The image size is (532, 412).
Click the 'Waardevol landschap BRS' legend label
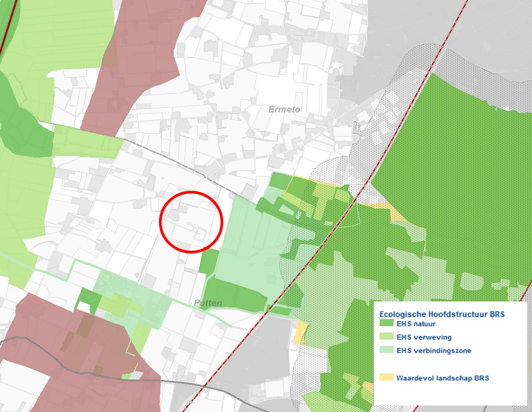point(442,378)
